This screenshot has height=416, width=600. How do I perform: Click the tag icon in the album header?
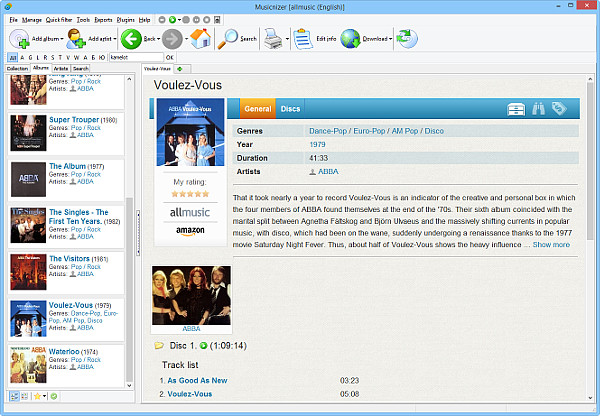(559, 109)
